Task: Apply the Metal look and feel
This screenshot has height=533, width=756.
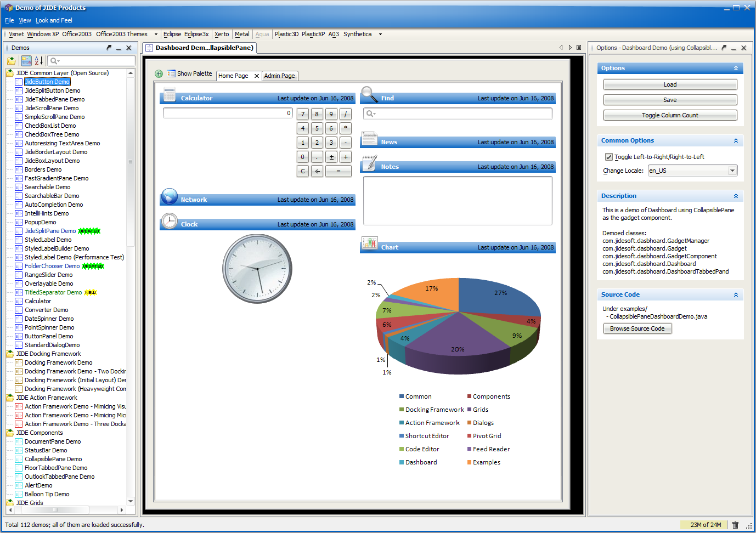Action: (242, 34)
